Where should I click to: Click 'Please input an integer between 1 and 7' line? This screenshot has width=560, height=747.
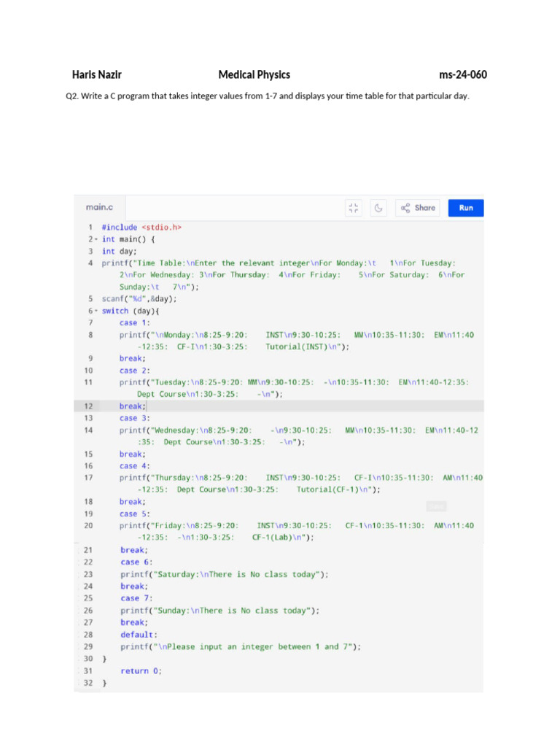tap(241, 646)
